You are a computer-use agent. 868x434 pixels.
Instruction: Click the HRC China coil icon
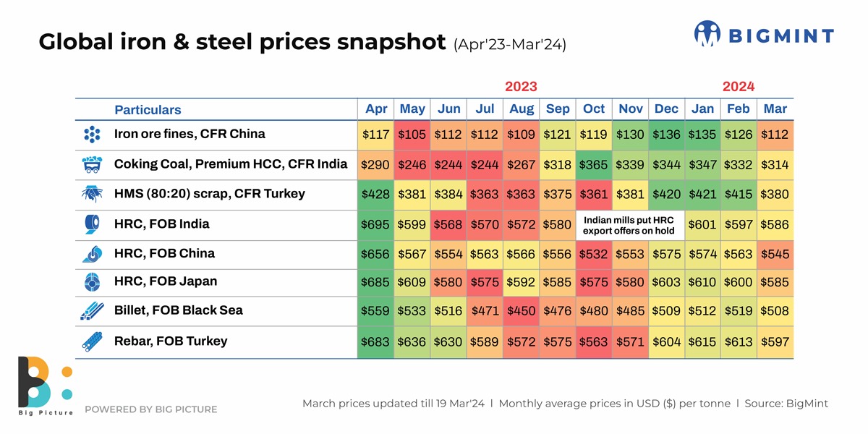[92, 254]
